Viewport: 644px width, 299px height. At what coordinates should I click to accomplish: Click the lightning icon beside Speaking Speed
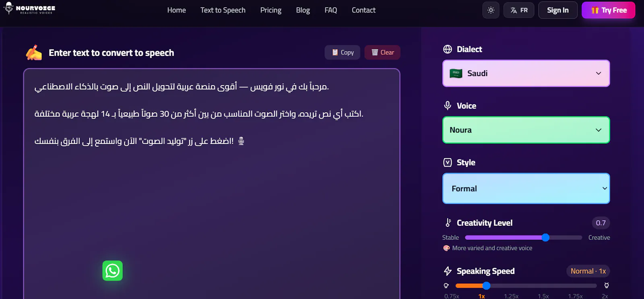[x=448, y=271]
